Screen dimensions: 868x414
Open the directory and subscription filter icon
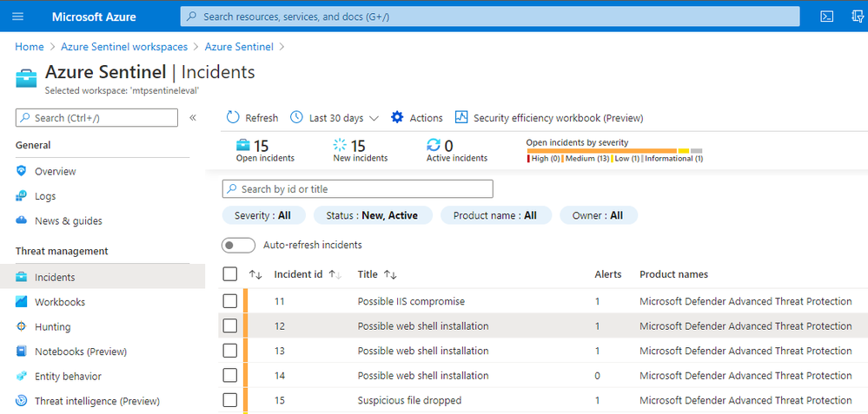(x=858, y=16)
